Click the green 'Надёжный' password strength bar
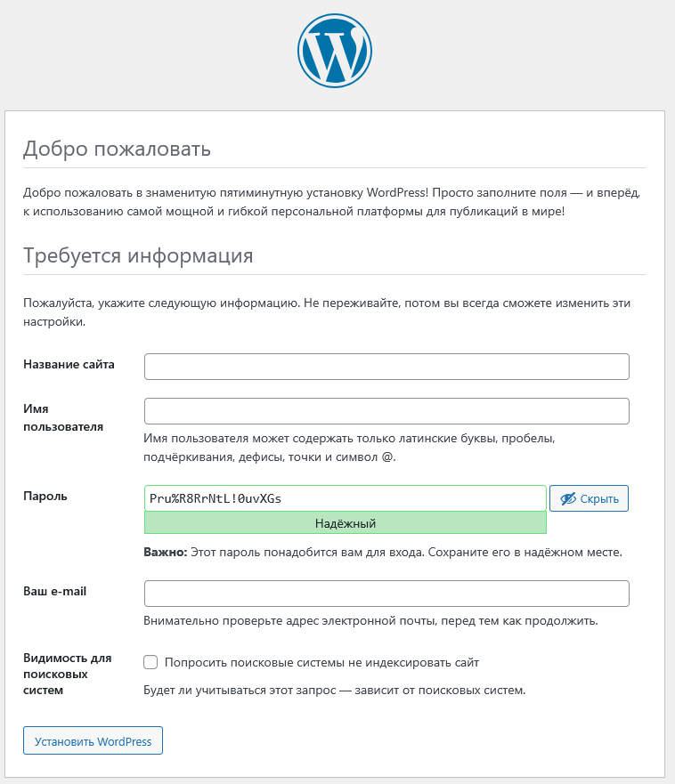The image size is (675, 784). [x=345, y=523]
